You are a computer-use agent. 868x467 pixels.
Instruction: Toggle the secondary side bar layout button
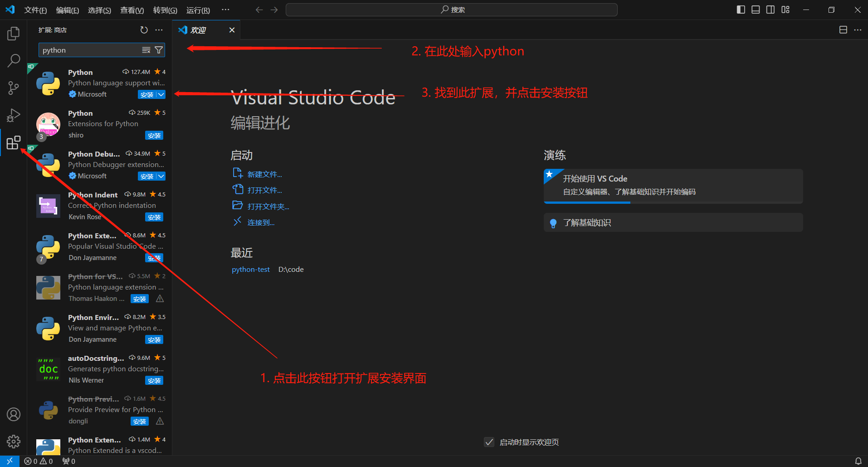pyautogui.click(x=770, y=10)
